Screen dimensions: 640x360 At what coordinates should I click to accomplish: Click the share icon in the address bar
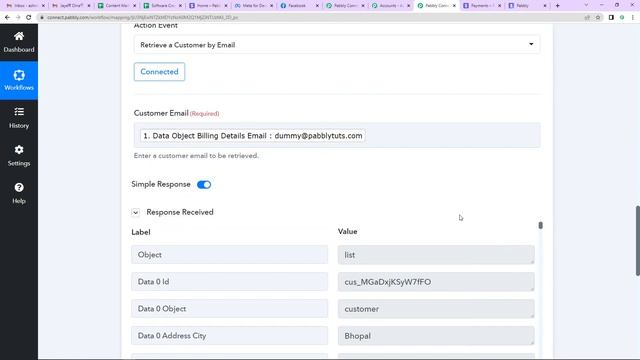[587, 18]
